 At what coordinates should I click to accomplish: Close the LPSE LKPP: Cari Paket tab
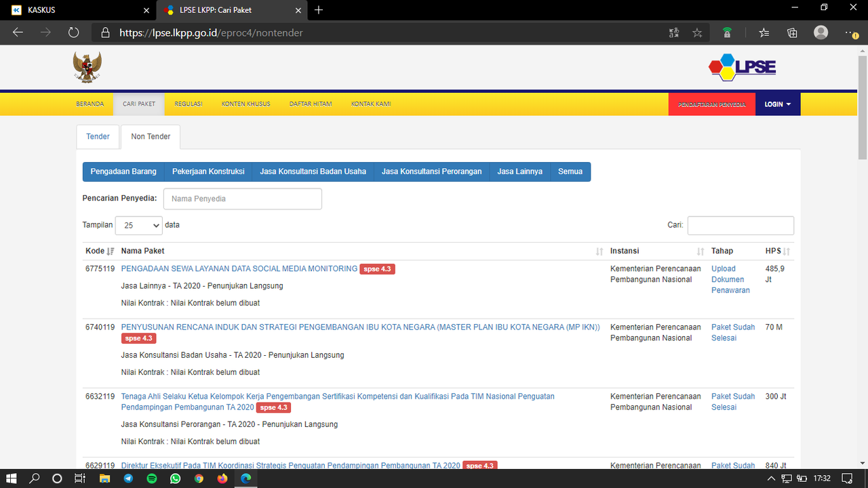[x=298, y=10]
